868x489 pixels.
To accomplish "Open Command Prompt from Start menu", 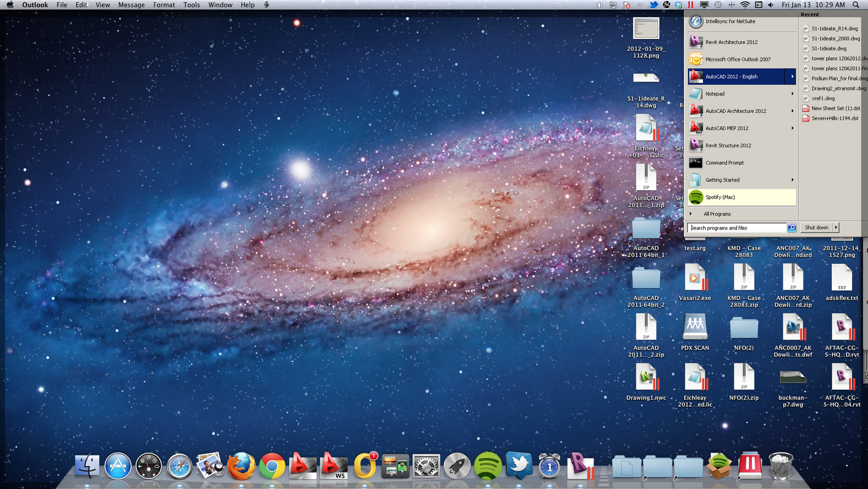I will pyautogui.click(x=742, y=163).
